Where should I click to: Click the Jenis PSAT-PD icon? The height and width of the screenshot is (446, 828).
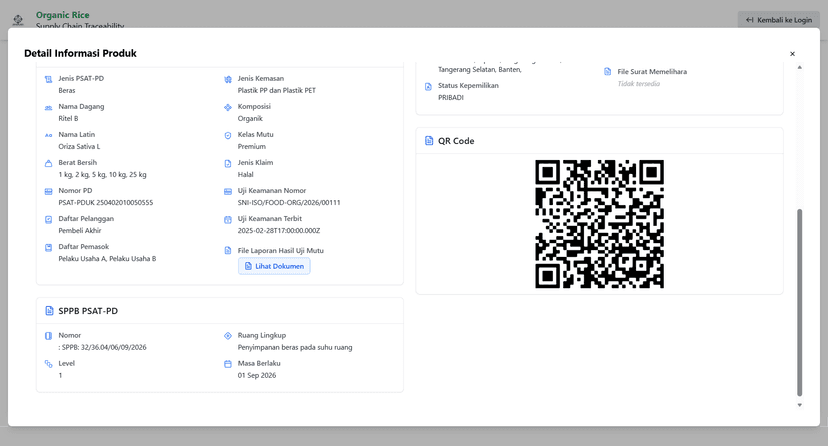(48, 79)
